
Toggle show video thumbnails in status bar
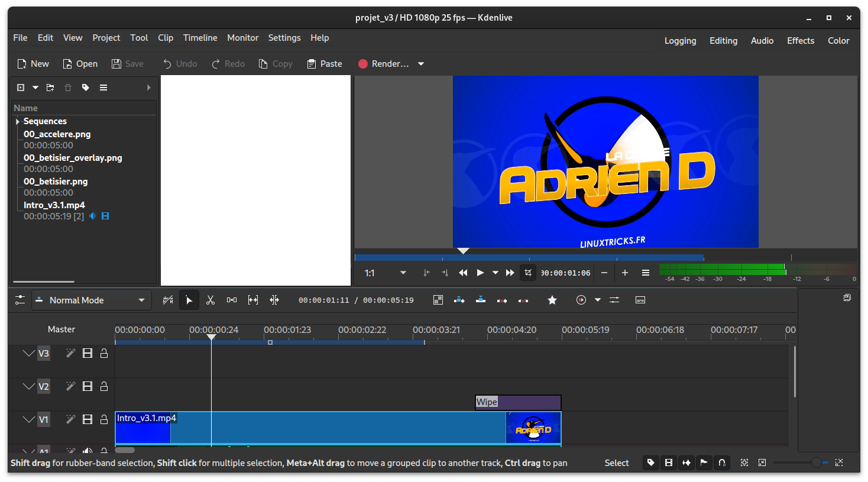point(669,463)
